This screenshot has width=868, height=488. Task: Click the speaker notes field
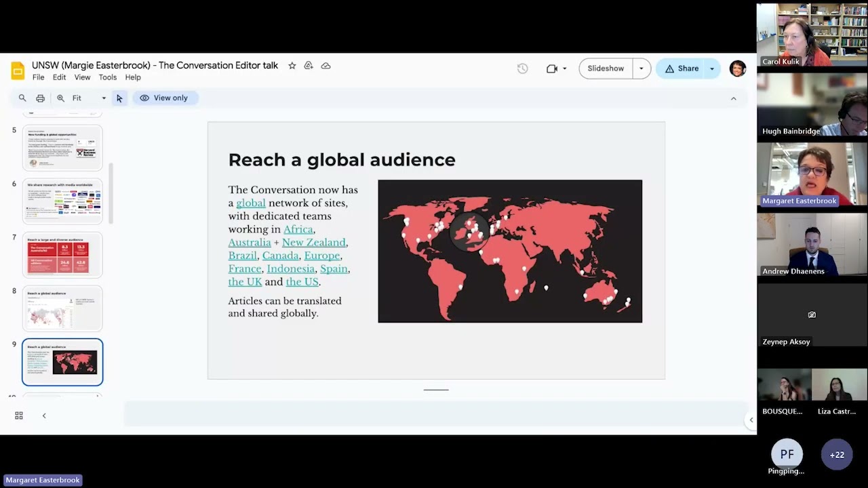coord(435,413)
